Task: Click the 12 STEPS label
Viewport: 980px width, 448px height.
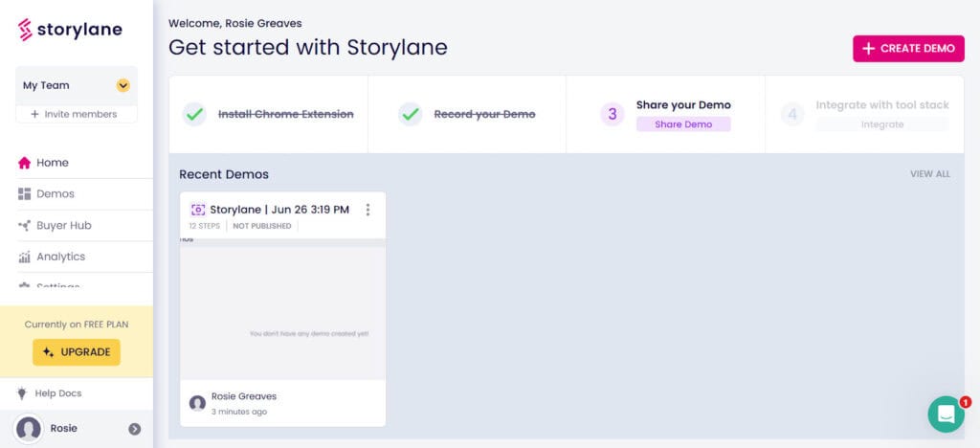Action: [x=205, y=226]
